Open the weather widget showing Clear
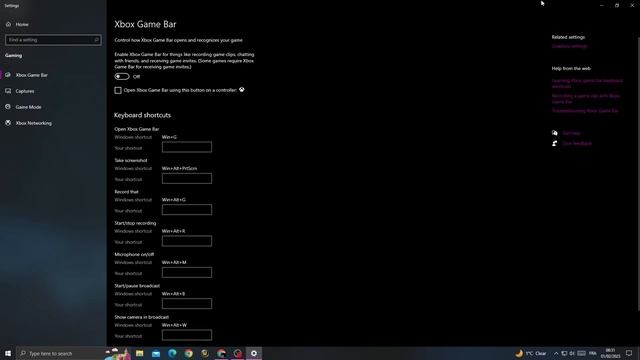Screen dimensions: 640x360 pos(531,353)
